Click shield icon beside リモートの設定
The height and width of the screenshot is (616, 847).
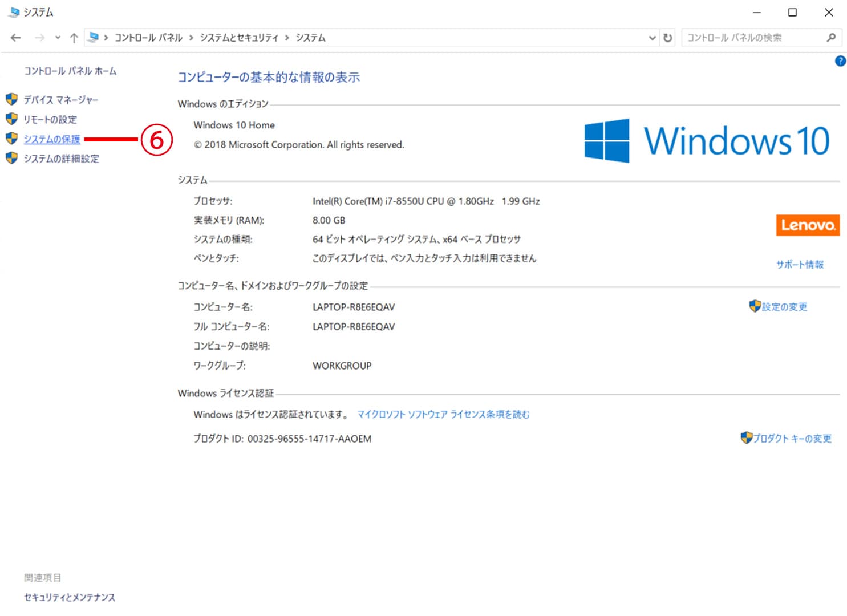[12, 119]
